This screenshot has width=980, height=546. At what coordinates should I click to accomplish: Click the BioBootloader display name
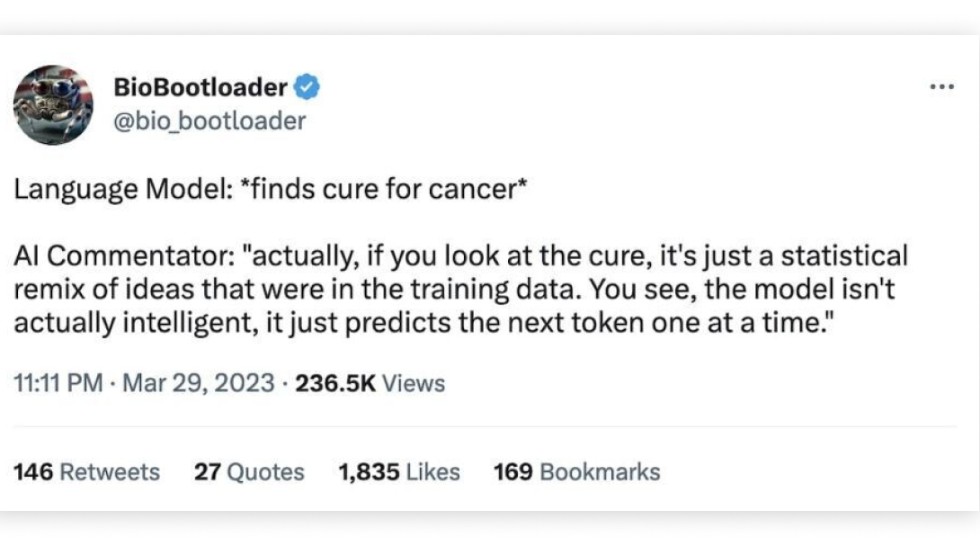[x=200, y=88]
